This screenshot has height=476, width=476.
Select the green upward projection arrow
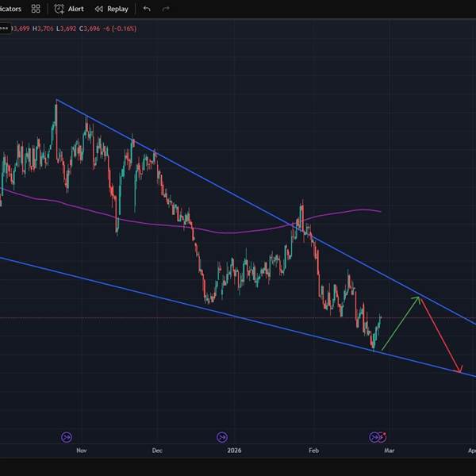point(401,323)
